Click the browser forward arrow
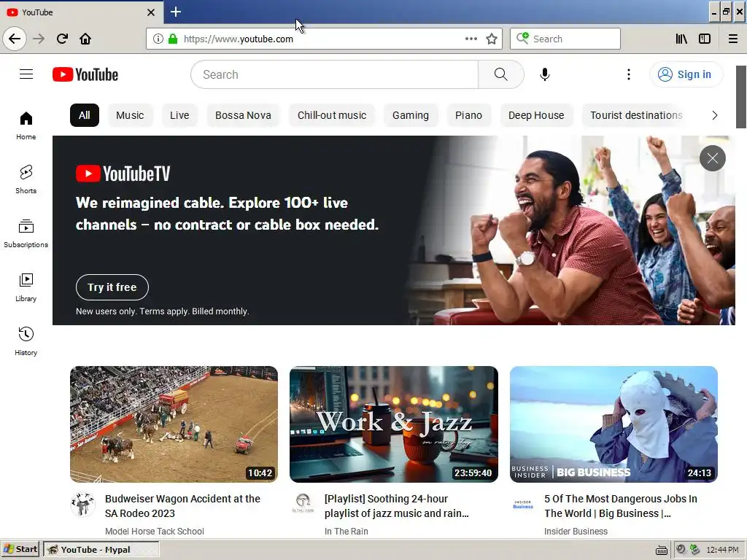The height and width of the screenshot is (560, 747). [39, 39]
